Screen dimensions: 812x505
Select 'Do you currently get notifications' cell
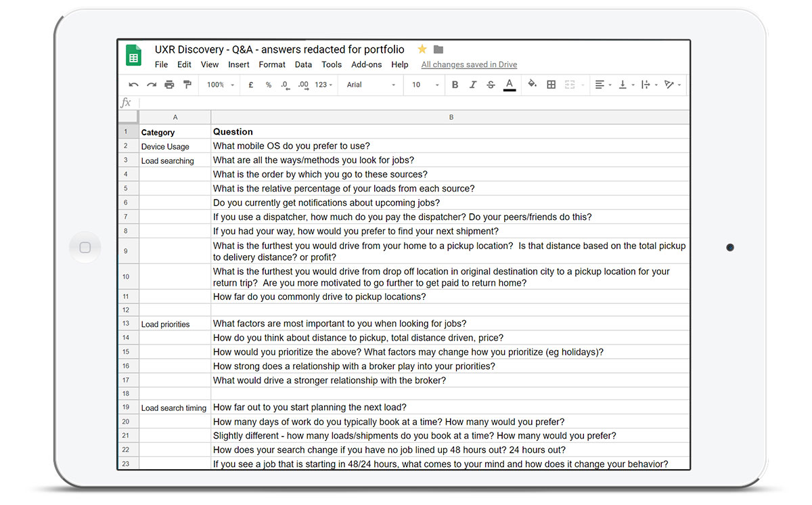[451, 203]
